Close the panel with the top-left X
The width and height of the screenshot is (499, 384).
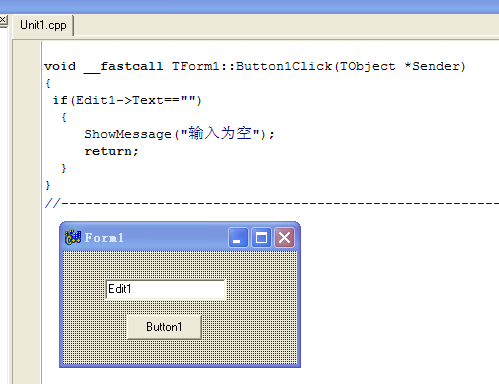pyautogui.click(x=3, y=20)
